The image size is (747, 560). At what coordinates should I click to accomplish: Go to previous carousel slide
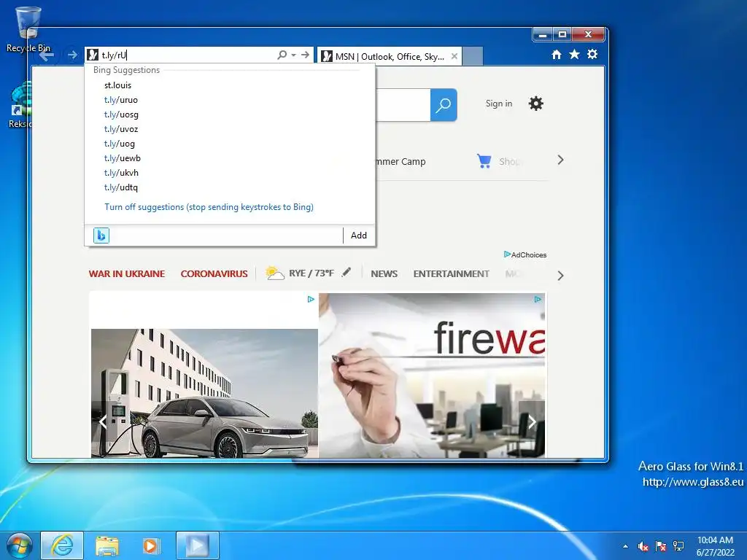tap(104, 421)
